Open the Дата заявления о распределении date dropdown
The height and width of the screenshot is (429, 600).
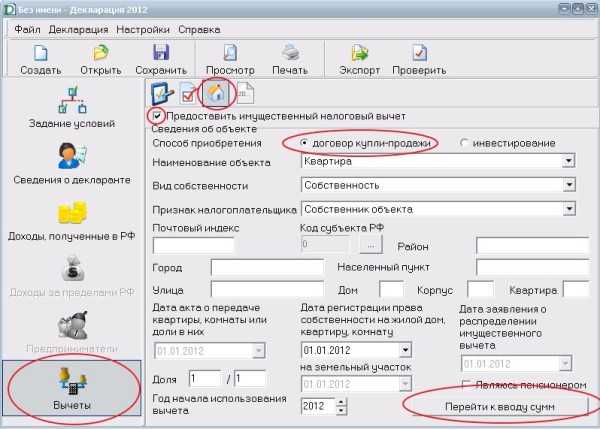point(565,364)
